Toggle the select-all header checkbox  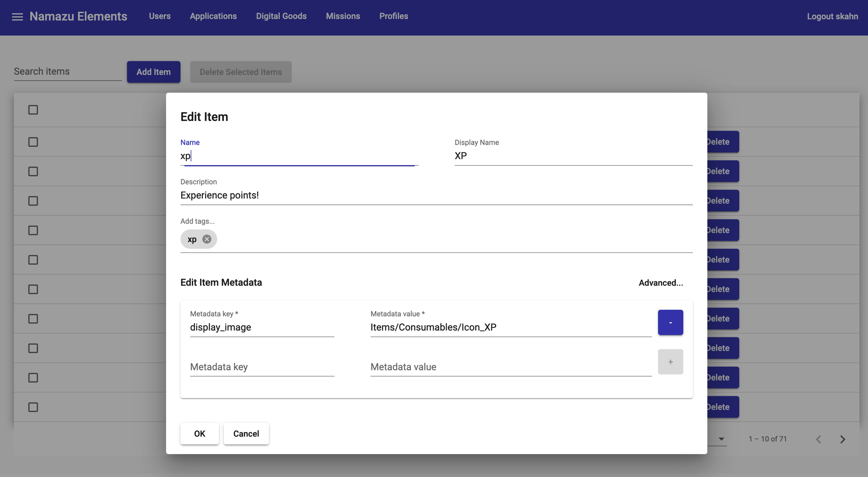(33, 110)
